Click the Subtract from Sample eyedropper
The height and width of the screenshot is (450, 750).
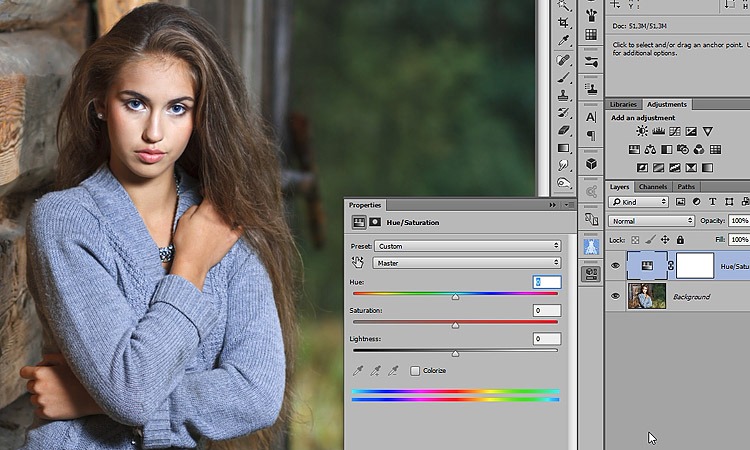tap(393, 371)
